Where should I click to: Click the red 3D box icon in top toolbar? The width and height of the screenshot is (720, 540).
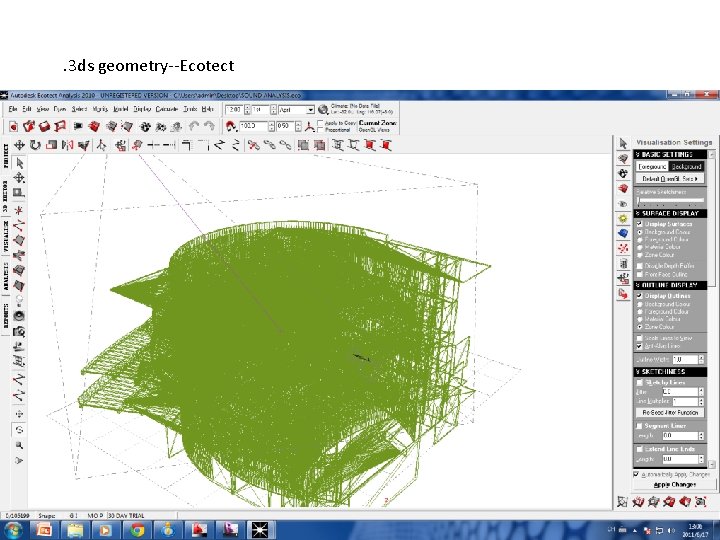coord(94,126)
